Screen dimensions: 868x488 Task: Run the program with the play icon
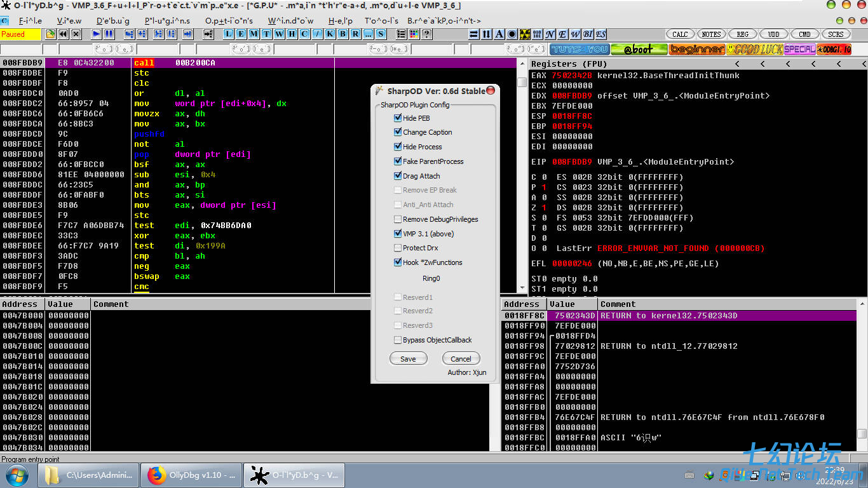pyautogui.click(x=97, y=34)
